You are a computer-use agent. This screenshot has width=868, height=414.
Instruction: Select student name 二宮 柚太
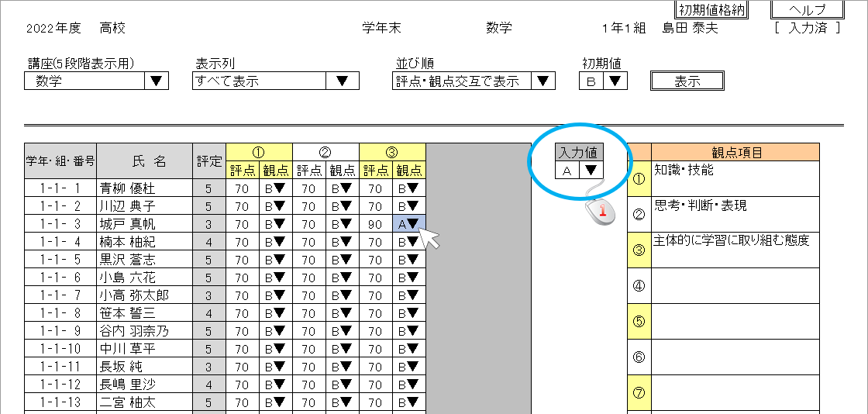(x=127, y=402)
